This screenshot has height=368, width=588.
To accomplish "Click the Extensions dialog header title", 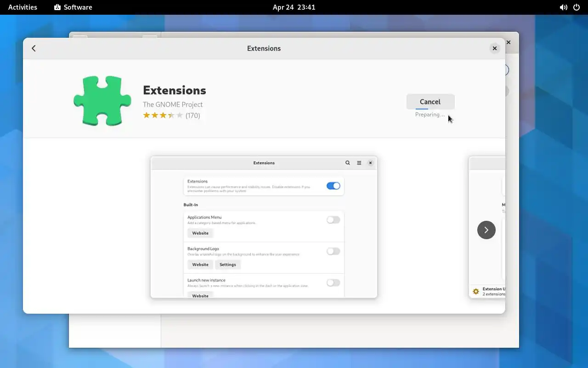I will [264, 48].
